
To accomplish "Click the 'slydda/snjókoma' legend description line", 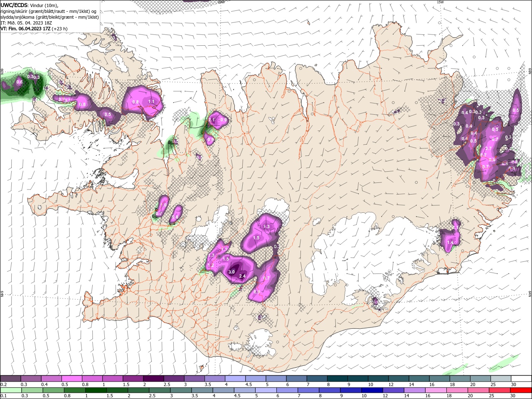I will click(x=49, y=17).
